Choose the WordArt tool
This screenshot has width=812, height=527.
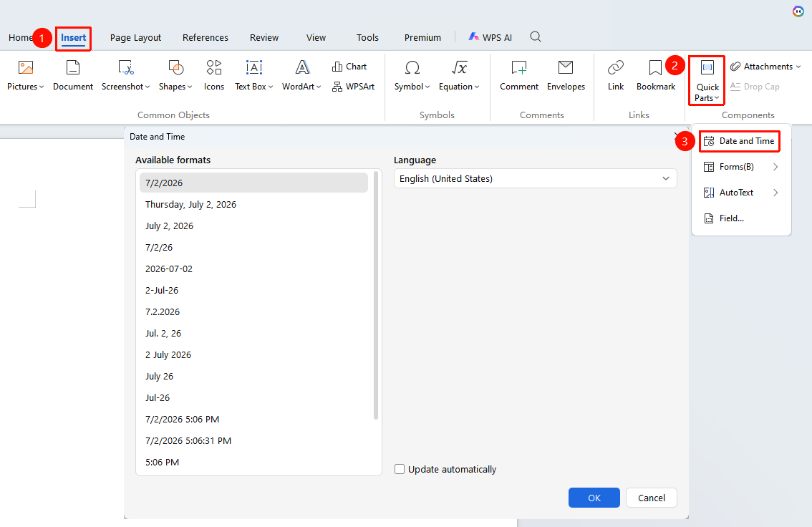[302, 75]
